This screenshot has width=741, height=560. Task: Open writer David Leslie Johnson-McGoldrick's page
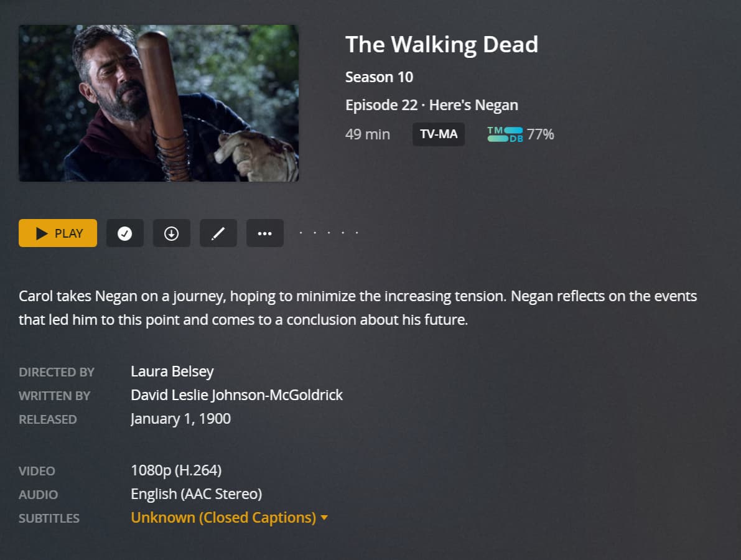tap(237, 395)
